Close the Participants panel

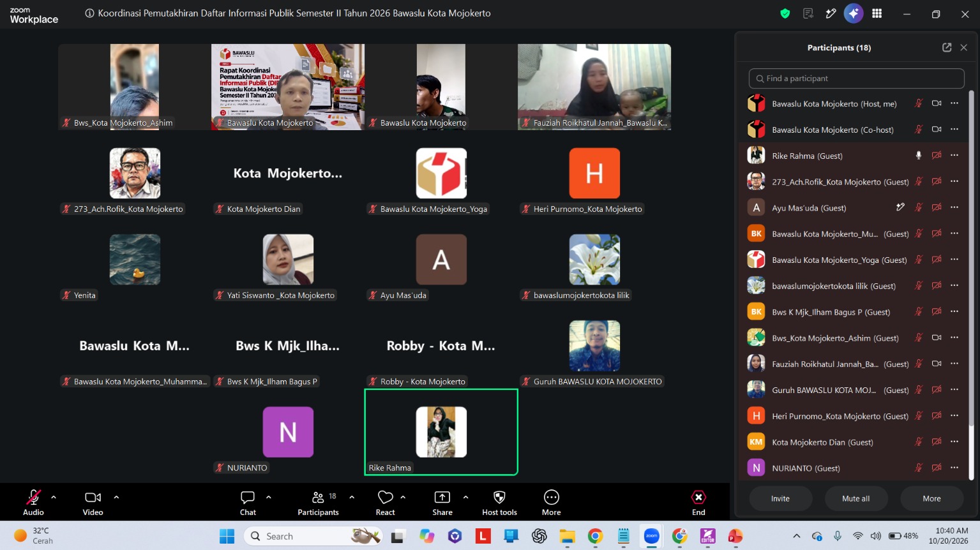(964, 47)
